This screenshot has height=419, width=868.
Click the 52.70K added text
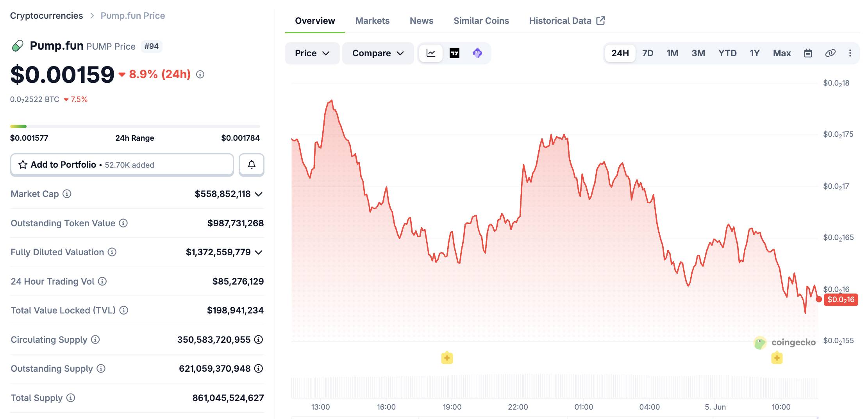tap(129, 165)
